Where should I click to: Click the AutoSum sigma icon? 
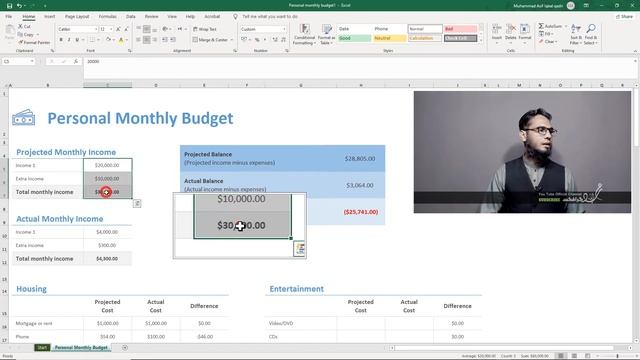pos(541,26)
